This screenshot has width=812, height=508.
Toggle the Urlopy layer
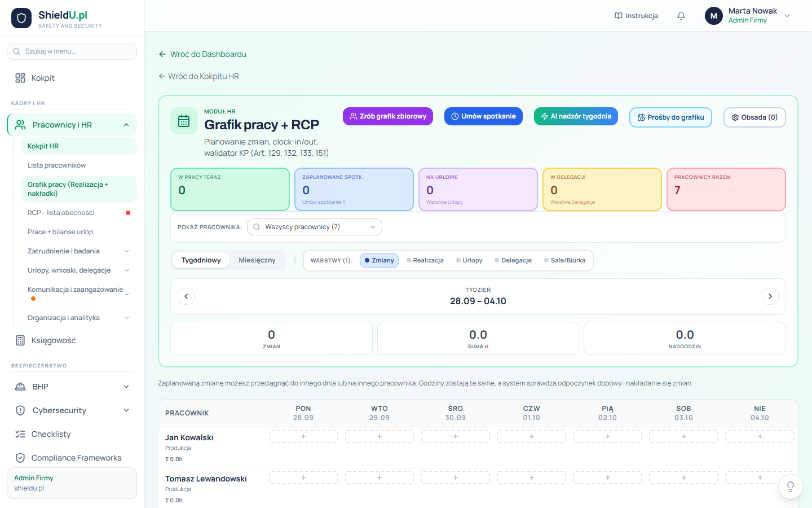pyautogui.click(x=469, y=260)
